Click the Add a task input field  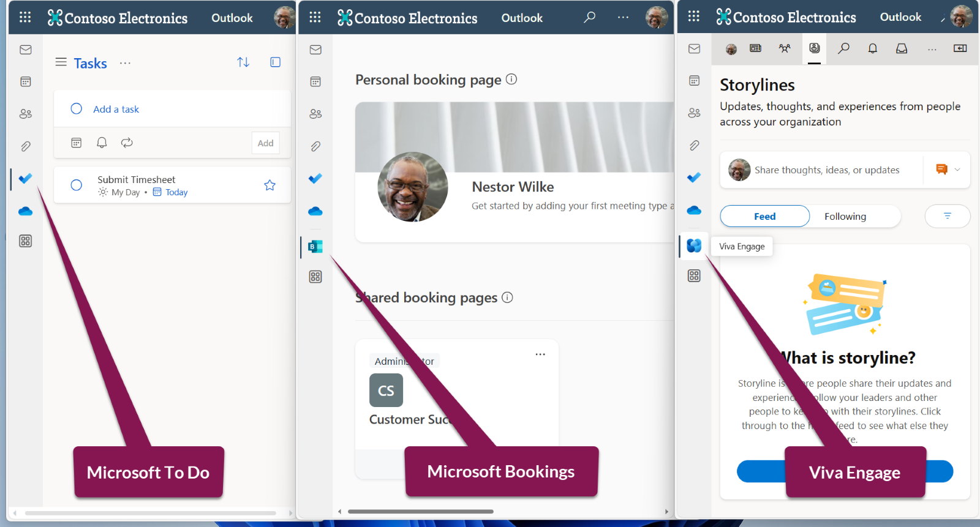172,109
